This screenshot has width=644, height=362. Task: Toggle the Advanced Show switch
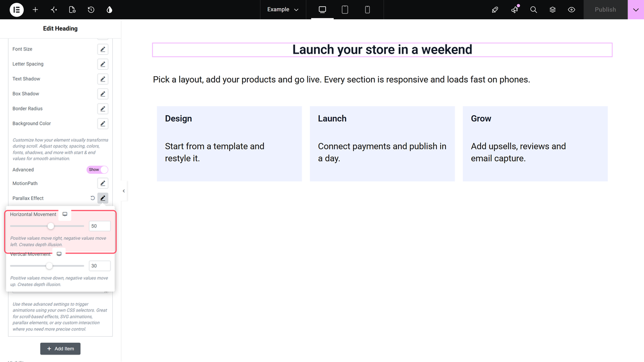tap(97, 169)
